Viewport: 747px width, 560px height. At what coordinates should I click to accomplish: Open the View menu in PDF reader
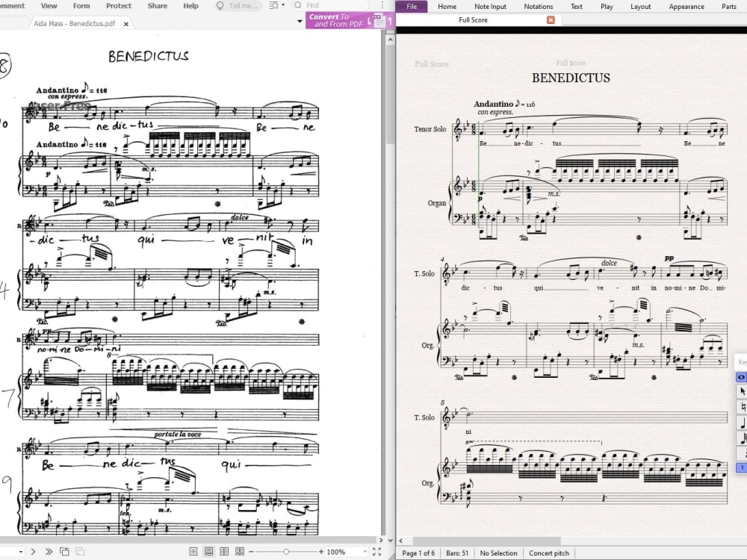point(49,6)
